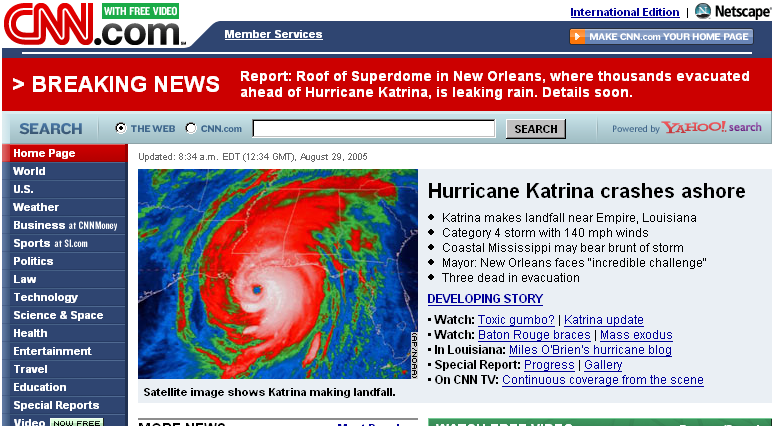Open the U.S. section
The height and width of the screenshot is (426, 772).
(x=64, y=189)
